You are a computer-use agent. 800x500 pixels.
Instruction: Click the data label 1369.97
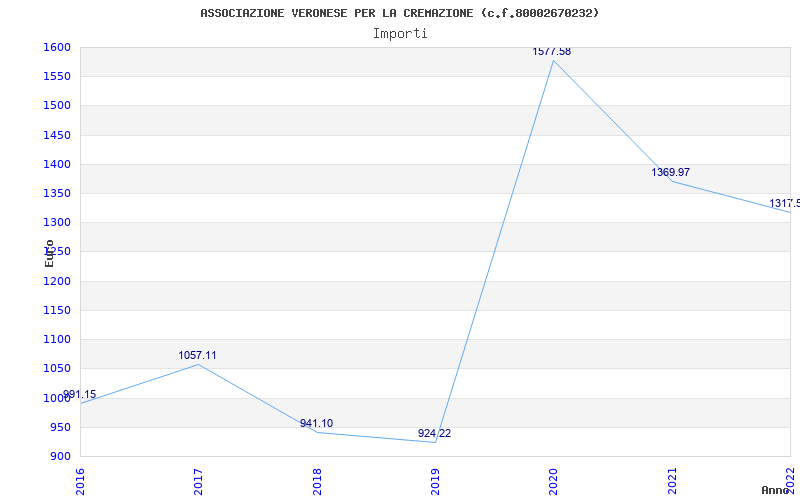click(670, 172)
